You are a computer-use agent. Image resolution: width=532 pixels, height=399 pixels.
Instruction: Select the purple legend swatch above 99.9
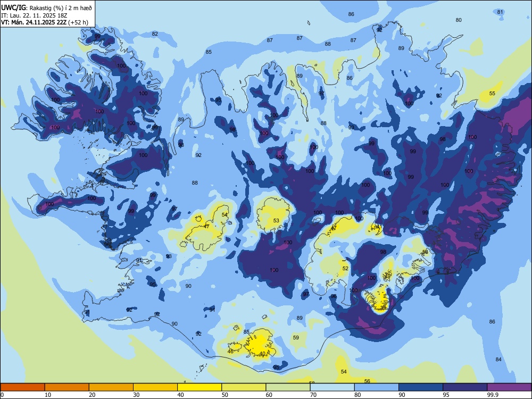509,387
